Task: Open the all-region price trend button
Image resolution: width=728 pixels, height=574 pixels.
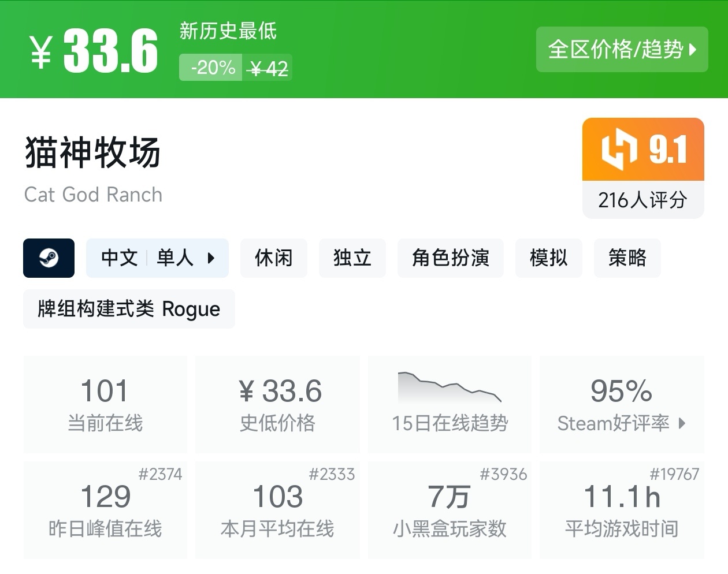Action: click(622, 50)
